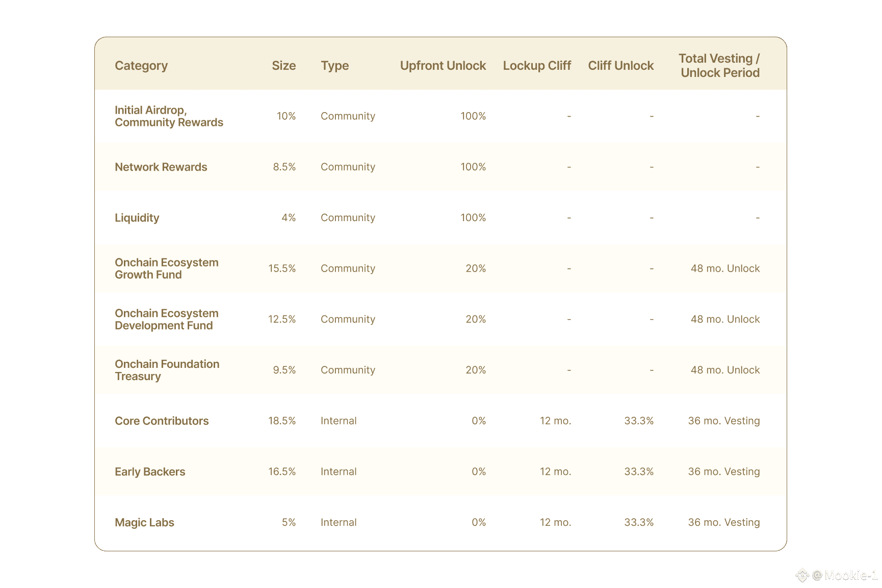Click 33.3% cliff unlock for Magic Labs

point(639,522)
